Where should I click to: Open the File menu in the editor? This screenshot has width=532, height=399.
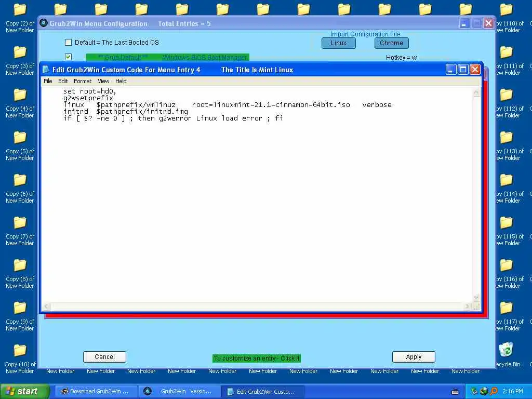click(x=48, y=81)
